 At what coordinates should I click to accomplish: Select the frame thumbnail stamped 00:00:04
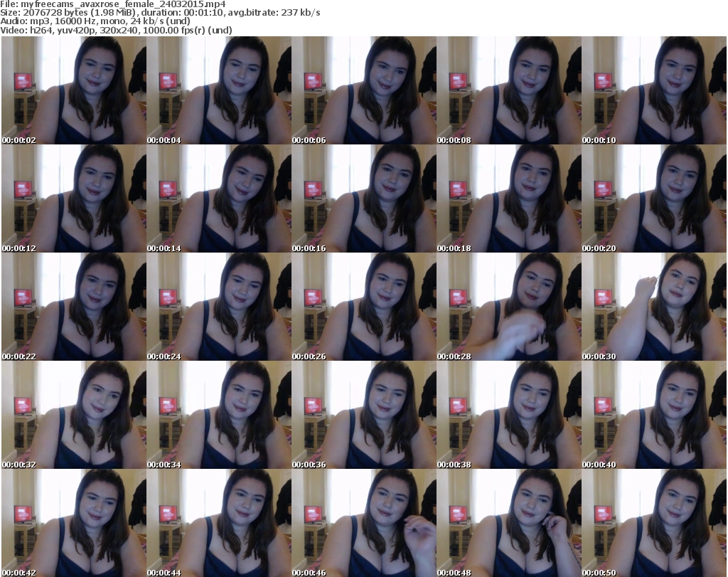pos(219,90)
